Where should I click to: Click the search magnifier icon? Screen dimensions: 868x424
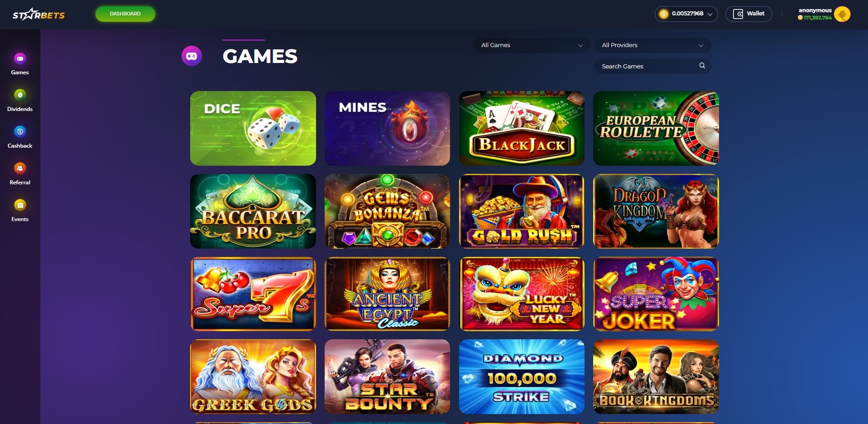click(x=702, y=66)
